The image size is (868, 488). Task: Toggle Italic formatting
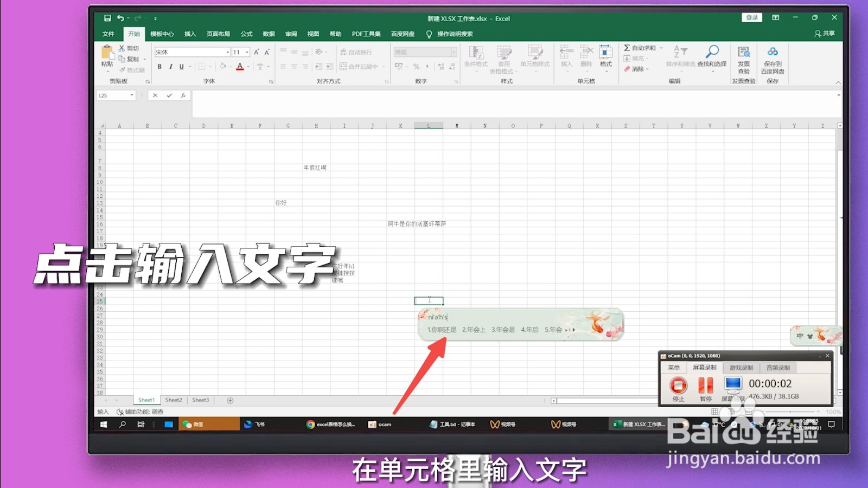click(x=171, y=67)
